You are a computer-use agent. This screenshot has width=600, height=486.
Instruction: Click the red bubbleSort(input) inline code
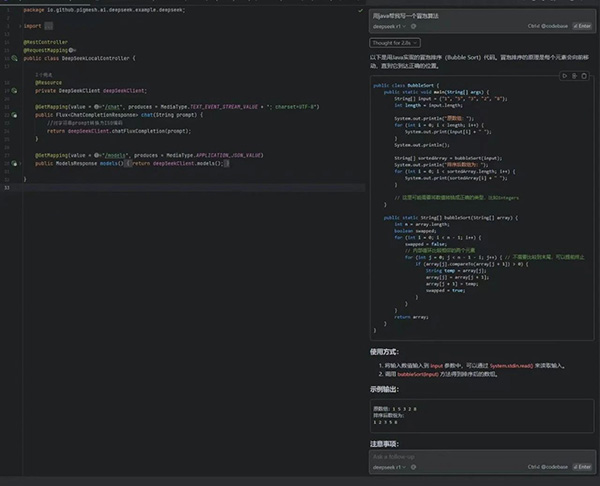[418, 374]
